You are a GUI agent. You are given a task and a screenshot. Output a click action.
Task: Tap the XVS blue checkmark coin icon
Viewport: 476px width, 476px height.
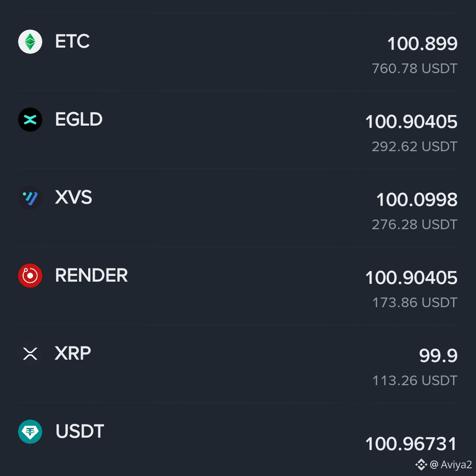(30, 197)
